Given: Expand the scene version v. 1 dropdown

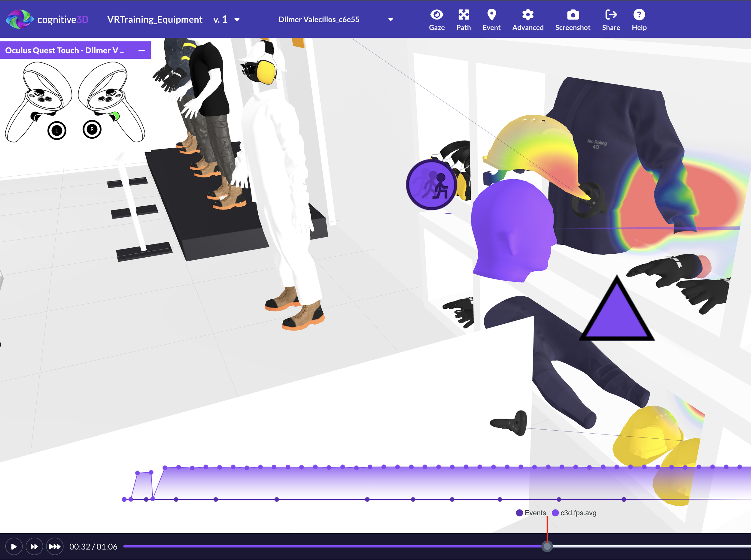Looking at the screenshot, I should pyautogui.click(x=237, y=20).
